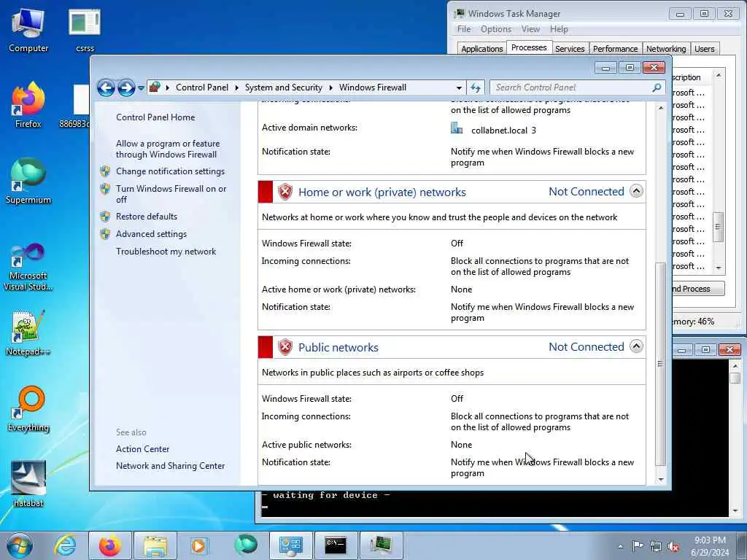Viewport: 747px width, 560px height.
Task: Click the Task Manager process list scrollbar thumb
Action: (x=718, y=227)
